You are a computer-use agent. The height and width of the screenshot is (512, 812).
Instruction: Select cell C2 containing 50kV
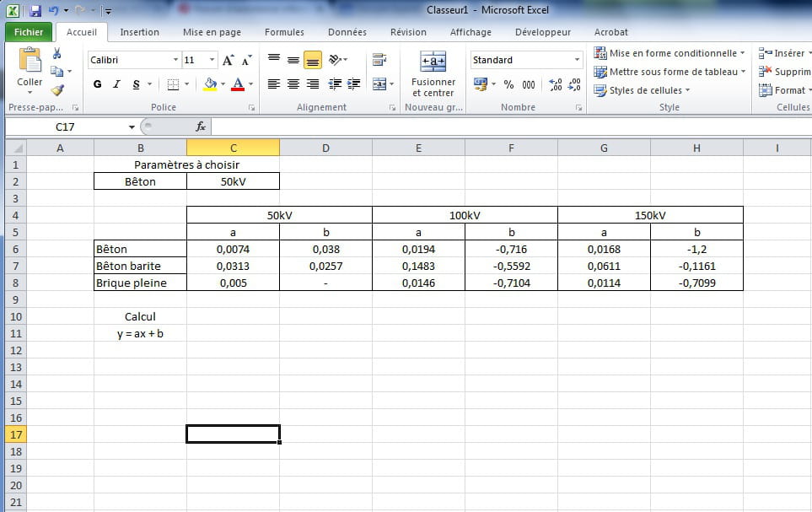[233, 181]
